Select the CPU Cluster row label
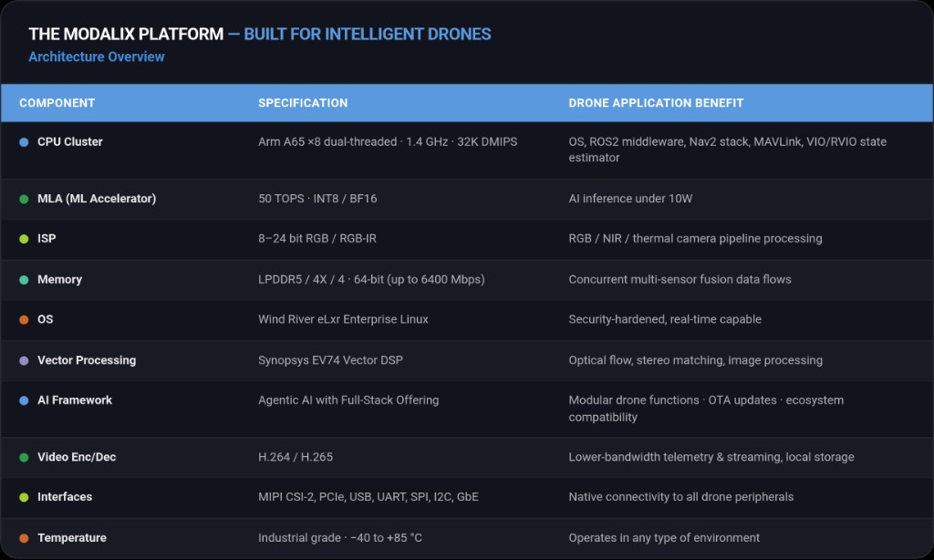The height and width of the screenshot is (560, 934). [x=69, y=141]
